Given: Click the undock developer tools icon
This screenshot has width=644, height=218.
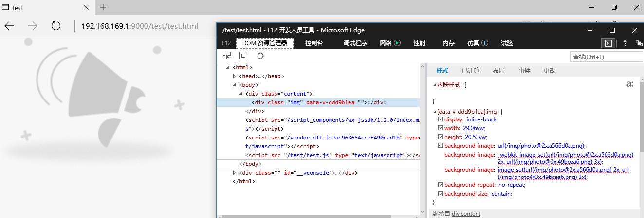Looking at the screenshot, I should pyautogui.click(x=638, y=43).
